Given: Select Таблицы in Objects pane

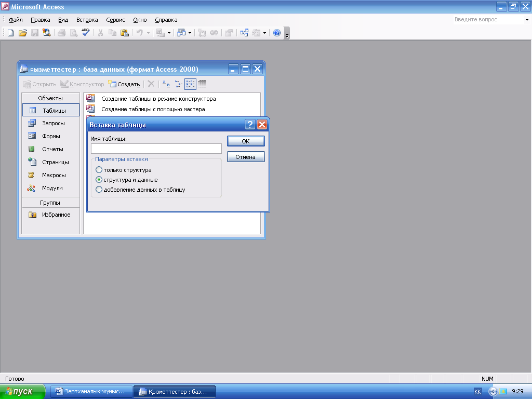Looking at the screenshot, I should click(x=51, y=110).
